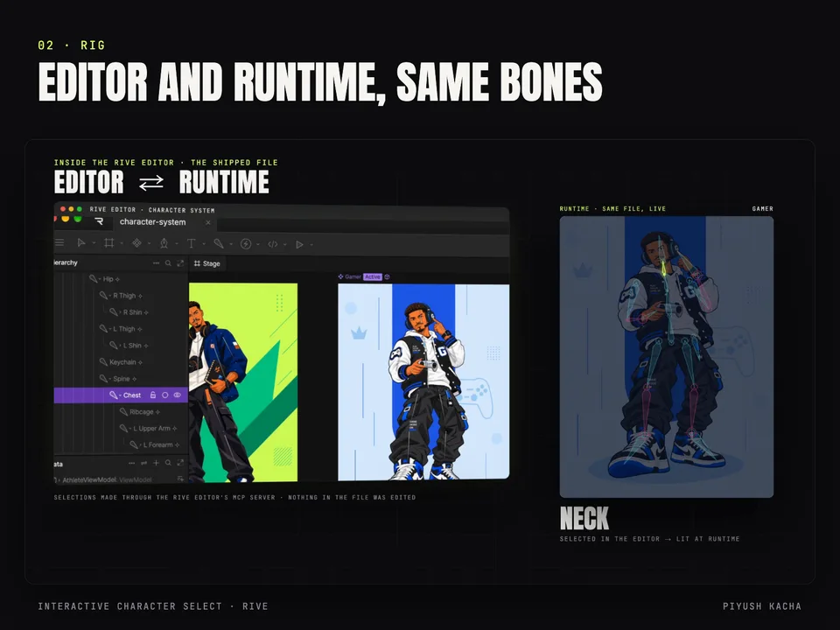840x630 pixels.
Task: Toggle the circle solo on Chest row
Action: tap(165, 395)
